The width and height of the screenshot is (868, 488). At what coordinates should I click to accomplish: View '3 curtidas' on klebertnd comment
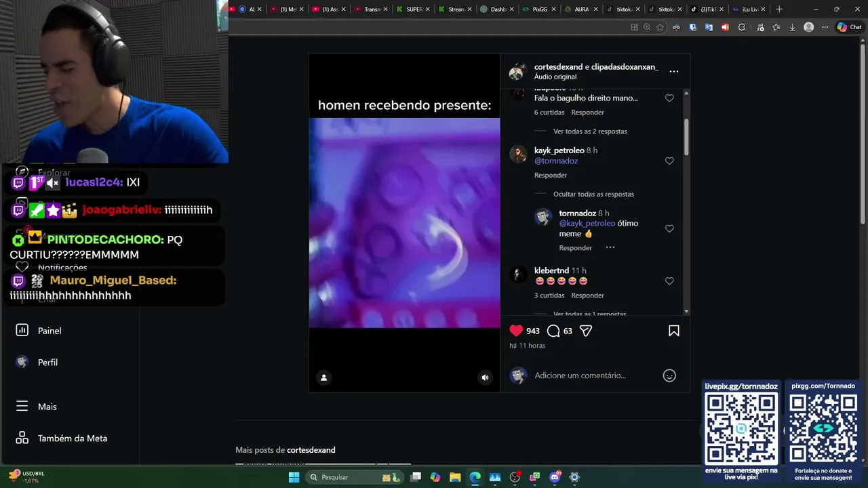click(x=549, y=296)
